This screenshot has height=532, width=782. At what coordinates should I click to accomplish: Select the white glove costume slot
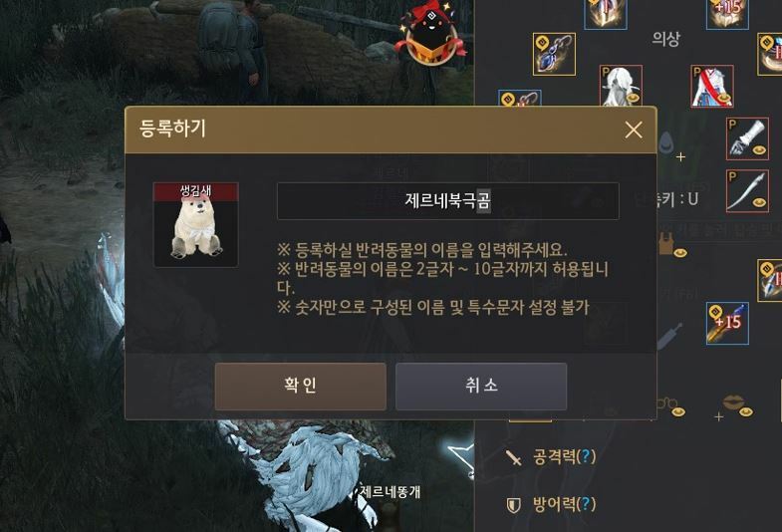coord(747,138)
